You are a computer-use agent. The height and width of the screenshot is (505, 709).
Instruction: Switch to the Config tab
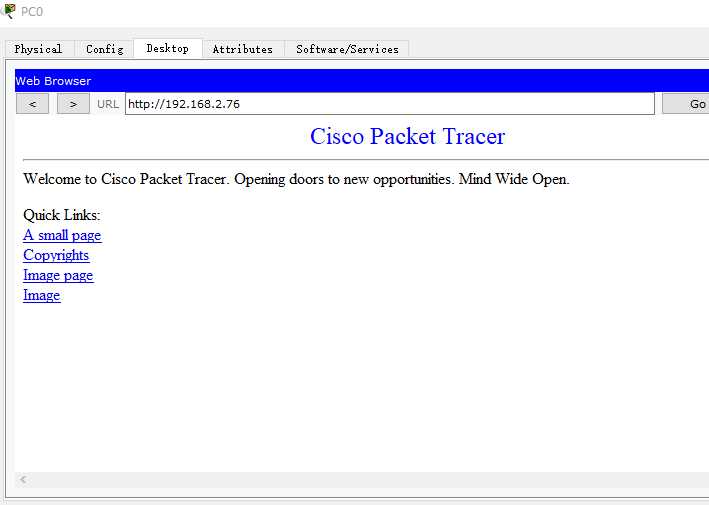[x=104, y=49]
